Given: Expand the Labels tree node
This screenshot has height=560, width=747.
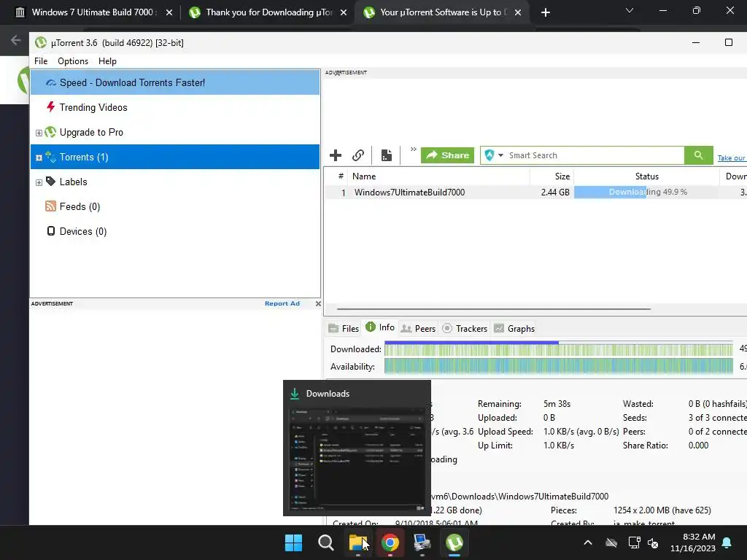Looking at the screenshot, I should (x=39, y=182).
